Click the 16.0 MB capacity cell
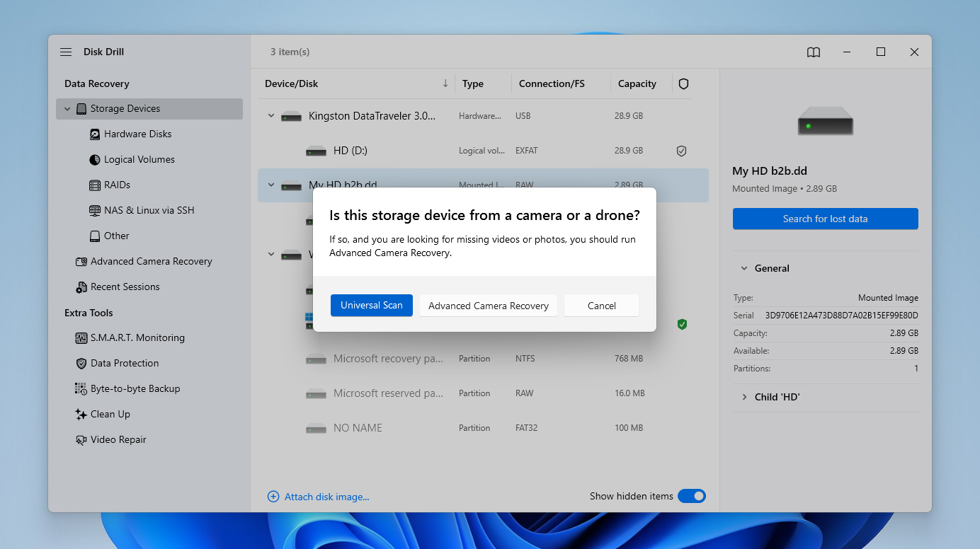The height and width of the screenshot is (549, 980). (629, 393)
